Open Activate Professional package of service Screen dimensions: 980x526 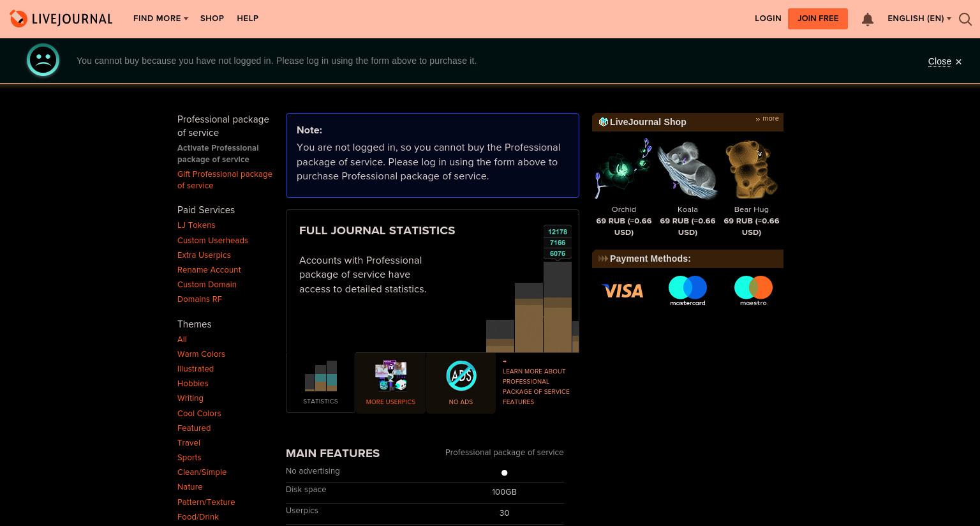pyautogui.click(x=218, y=154)
